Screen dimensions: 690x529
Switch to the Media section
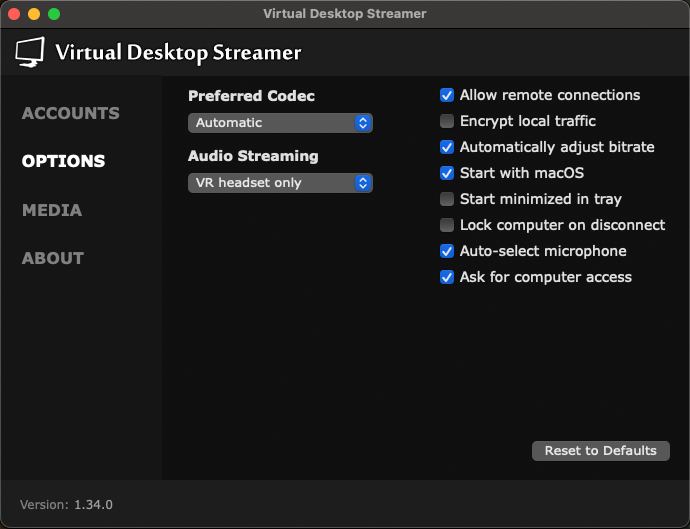click(x=52, y=210)
